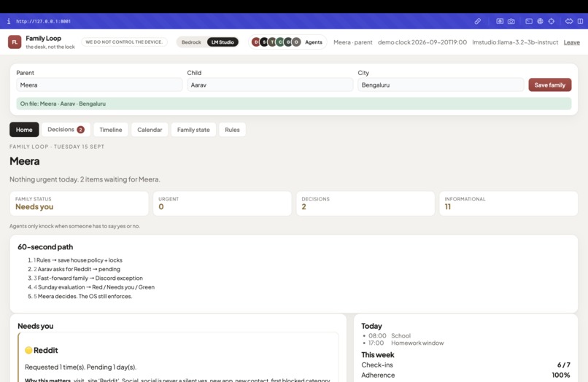Click the crosshair target icon
This screenshot has height=382, width=588.
point(552,21)
